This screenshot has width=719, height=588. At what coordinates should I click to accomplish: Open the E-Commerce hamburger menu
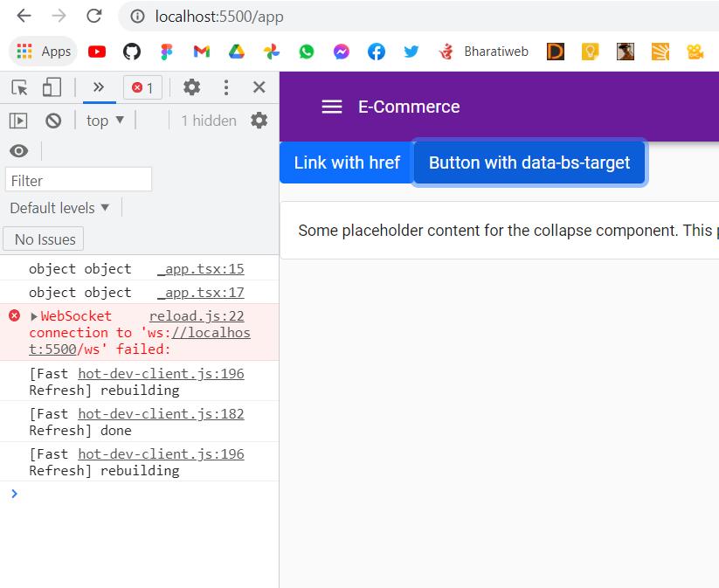331,107
